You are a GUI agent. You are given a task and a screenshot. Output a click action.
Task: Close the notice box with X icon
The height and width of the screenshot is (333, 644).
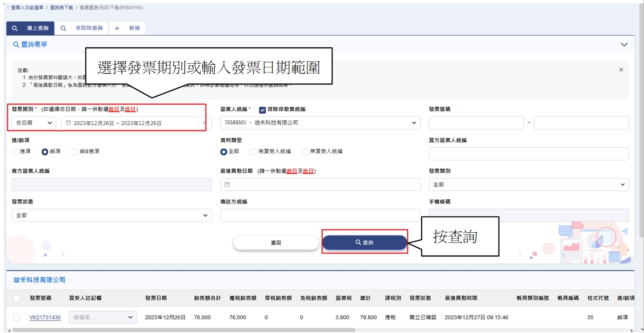(621, 70)
